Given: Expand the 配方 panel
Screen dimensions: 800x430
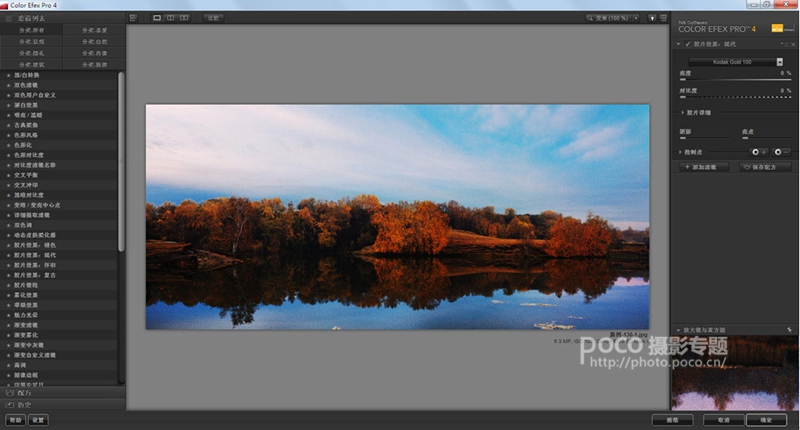Looking at the screenshot, I should pyautogui.click(x=62, y=393).
